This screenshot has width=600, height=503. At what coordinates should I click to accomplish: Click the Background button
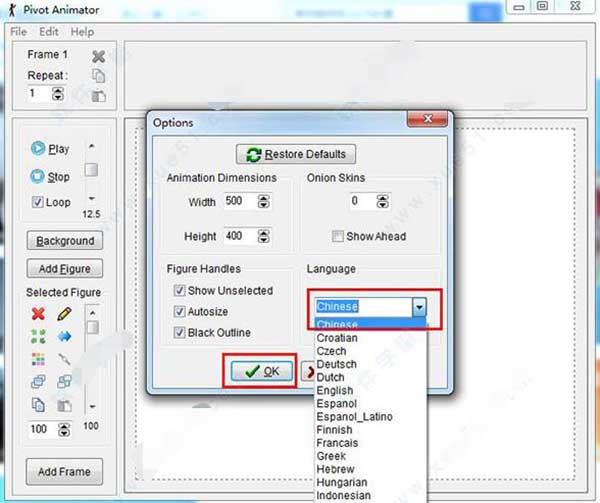pos(65,241)
